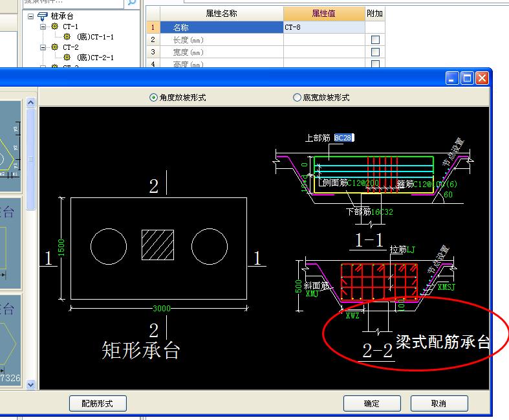Image resolution: width=509 pixels, height=420 pixels.
Task: Click the search magnifier icon
Action: click(x=131, y=3)
